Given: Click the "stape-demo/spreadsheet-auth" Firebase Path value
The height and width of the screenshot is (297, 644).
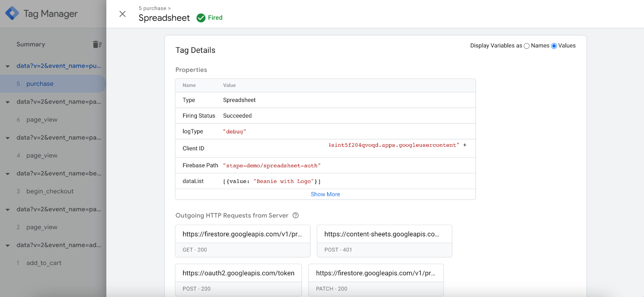Looking at the screenshot, I should point(272,166).
